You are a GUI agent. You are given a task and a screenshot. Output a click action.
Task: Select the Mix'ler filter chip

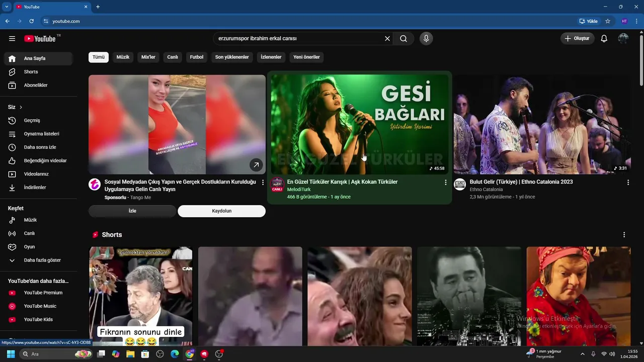pos(148,57)
